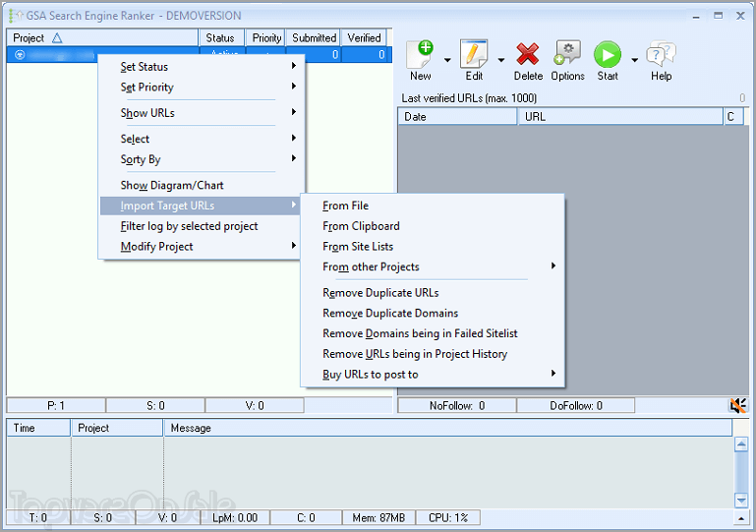
Task: Open the Select submenu
Action: click(202, 139)
